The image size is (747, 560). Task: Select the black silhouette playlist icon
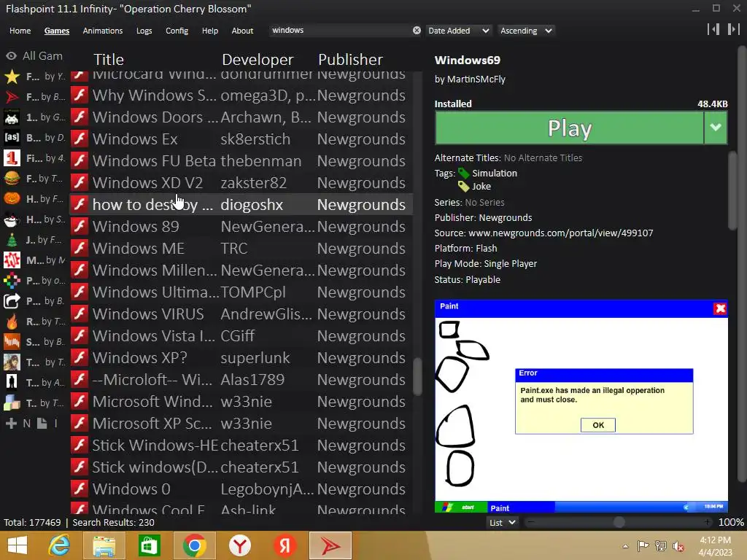(12, 382)
